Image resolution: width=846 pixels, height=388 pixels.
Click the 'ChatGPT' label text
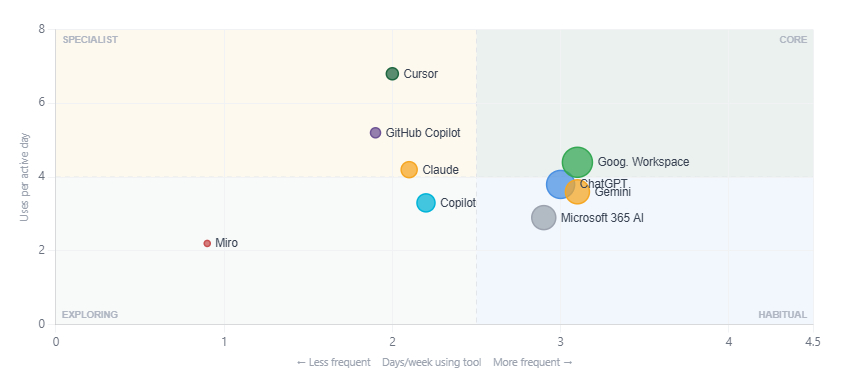tap(603, 184)
